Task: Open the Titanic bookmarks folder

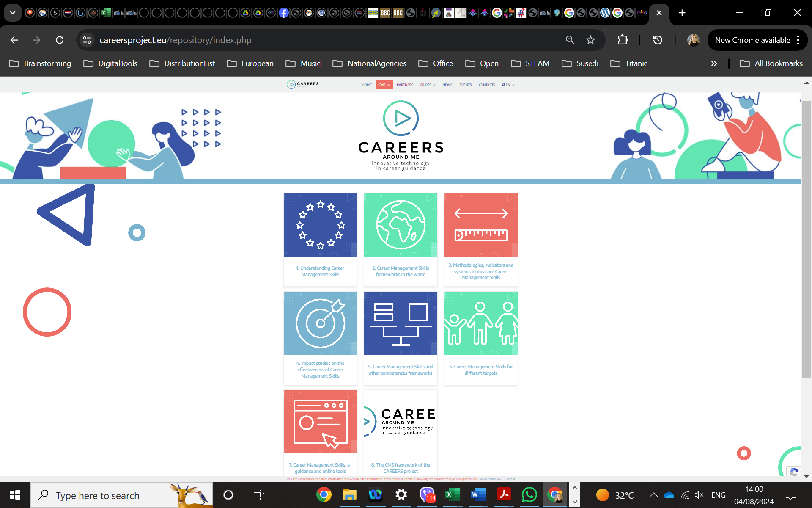Action: point(629,63)
